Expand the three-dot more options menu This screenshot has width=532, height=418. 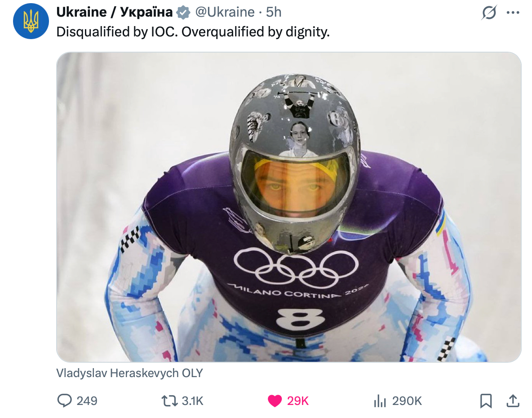pyautogui.click(x=513, y=13)
